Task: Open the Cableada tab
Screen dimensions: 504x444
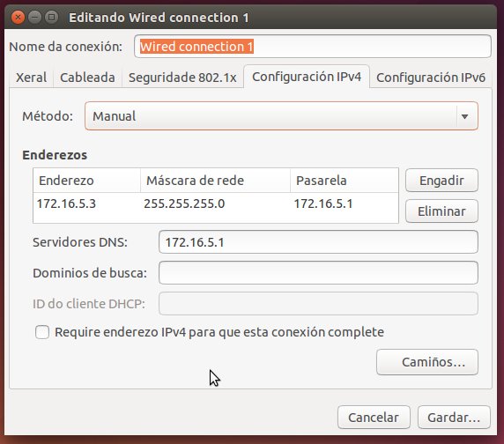Action: [87, 78]
